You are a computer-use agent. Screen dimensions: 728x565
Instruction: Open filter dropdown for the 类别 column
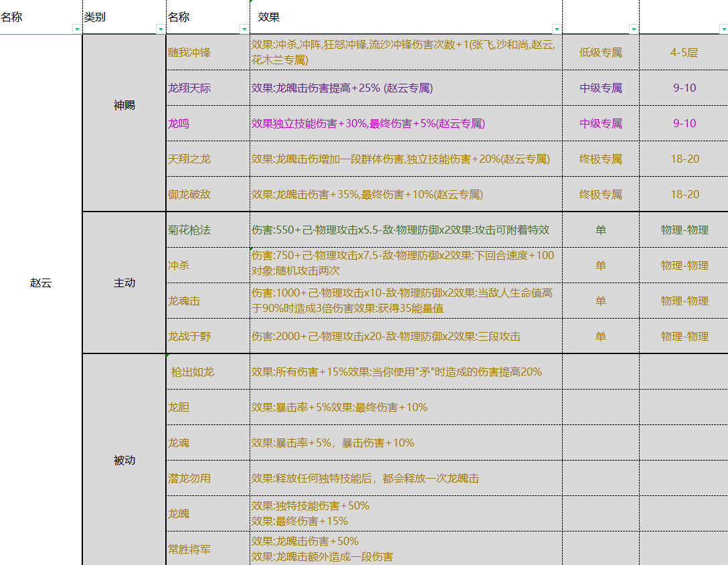pyautogui.click(x=161, y=29)
